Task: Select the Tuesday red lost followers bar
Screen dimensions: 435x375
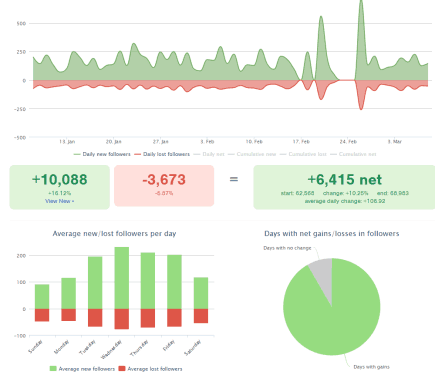Action: pos(95,318)
